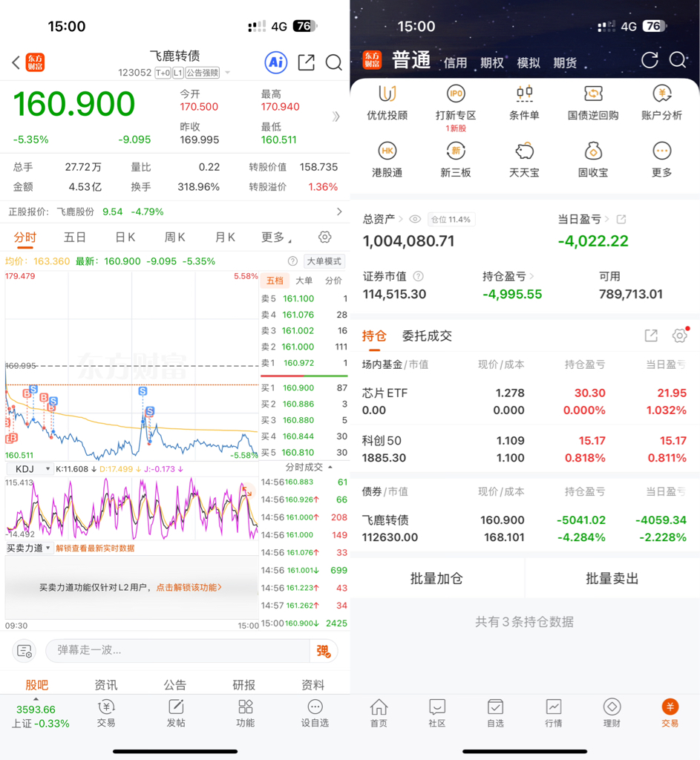The width and height of the screenshot is (700, 760).
Task: Expand 正股报价 飞鹿股份 row arrow
Action: click(338, 212)
